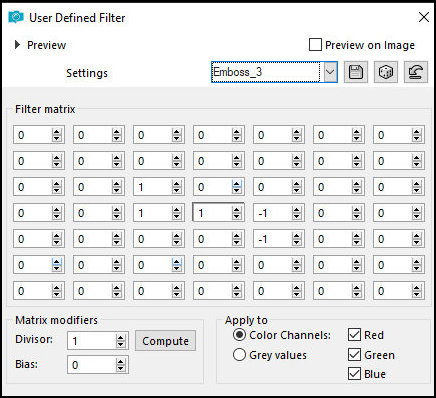Increase the Bias value with up arrow
Screen dimensions: 436x398
click(x=121, y=361)
